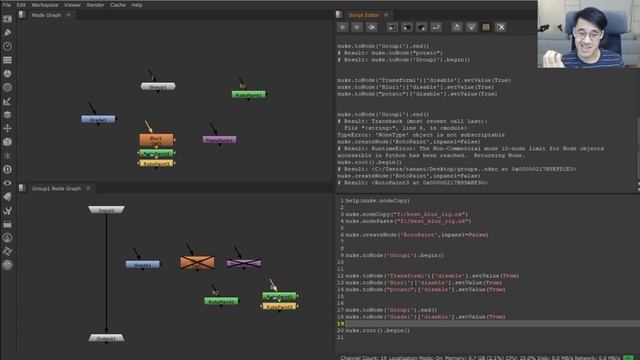The image size is (640, 360).
Task: Open the Image nodes toolbar menu
Action: (7, 19)
